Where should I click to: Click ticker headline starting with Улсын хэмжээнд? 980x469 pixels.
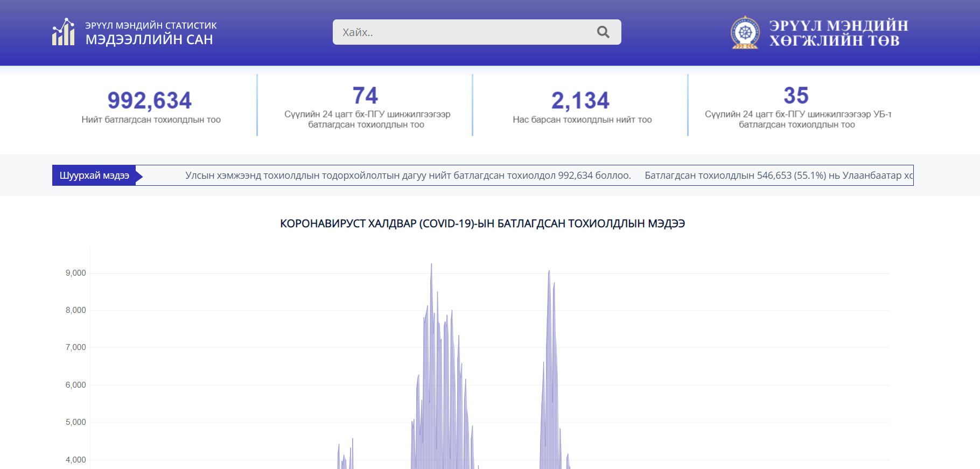pyautogui.click(x=408, y=176)
